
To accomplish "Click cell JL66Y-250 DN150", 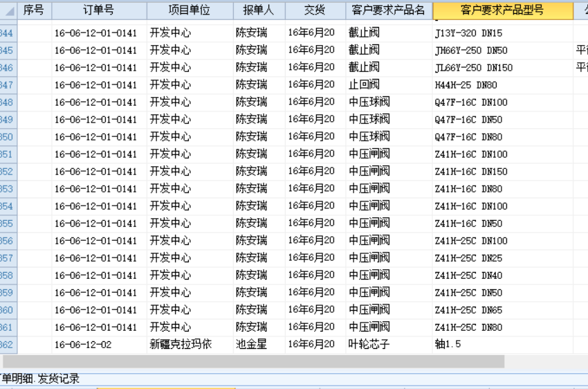I will pos(502,68).
